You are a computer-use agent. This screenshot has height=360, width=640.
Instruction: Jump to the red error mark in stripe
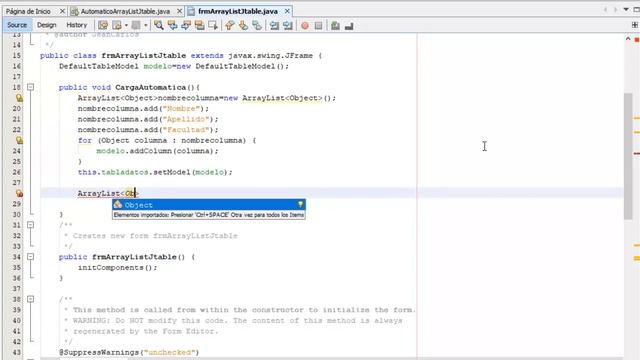tap(637, 153)
